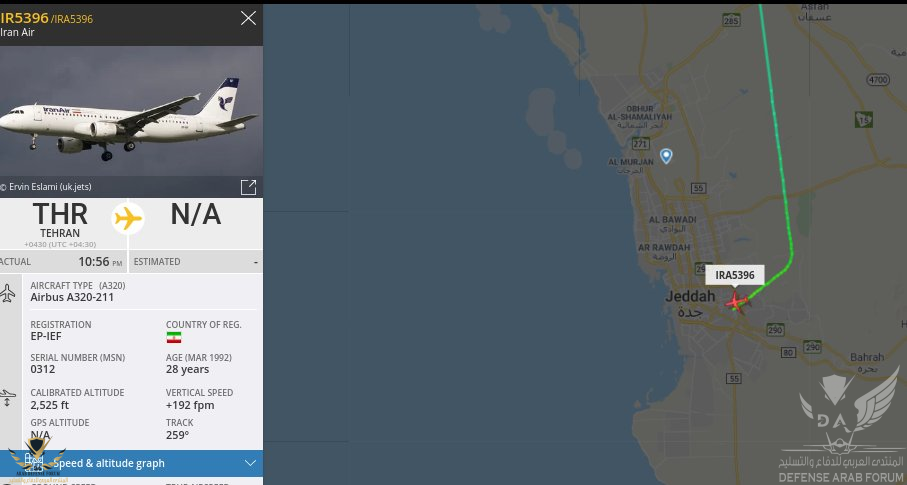Click the aircraft silhouette icon beside Aircraft Type

(9, 294)
